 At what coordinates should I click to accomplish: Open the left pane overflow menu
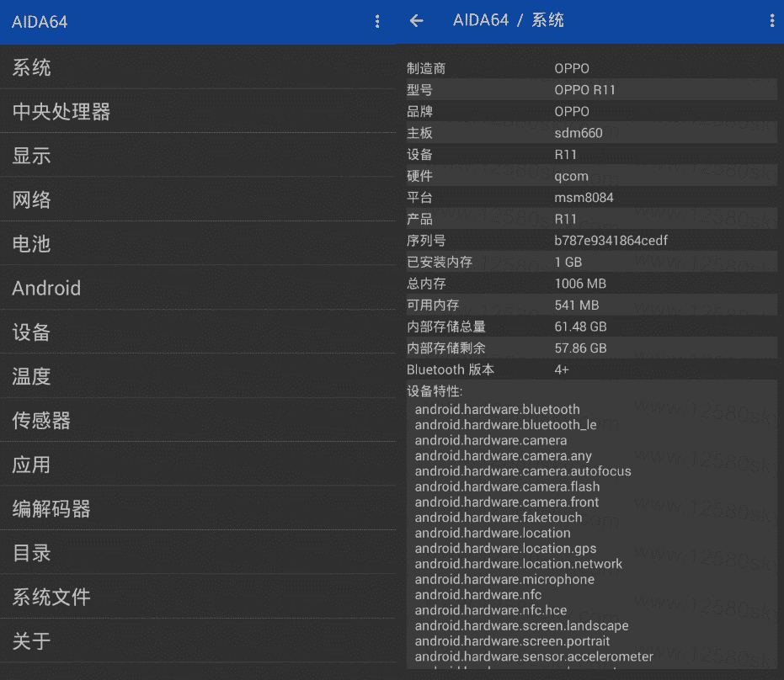pos(377,22)
